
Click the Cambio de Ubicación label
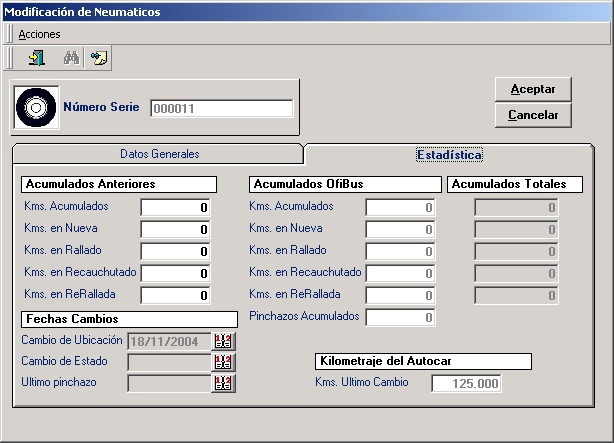tap(72, 340)
